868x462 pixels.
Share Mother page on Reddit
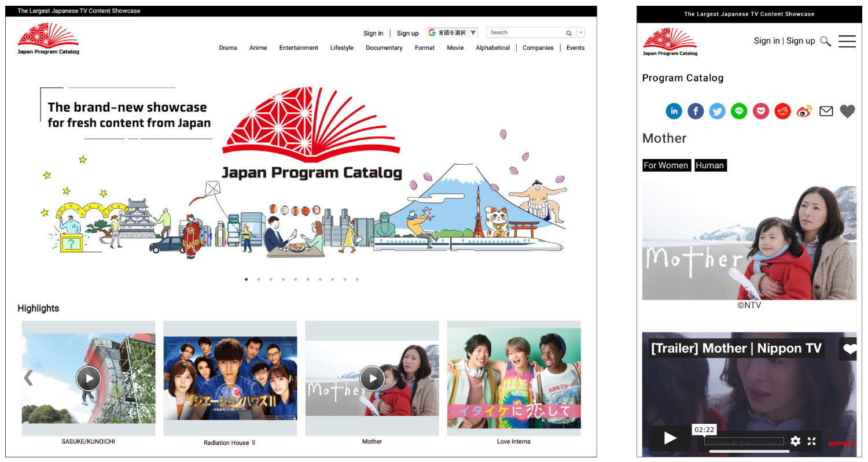[x=782, y=111]
